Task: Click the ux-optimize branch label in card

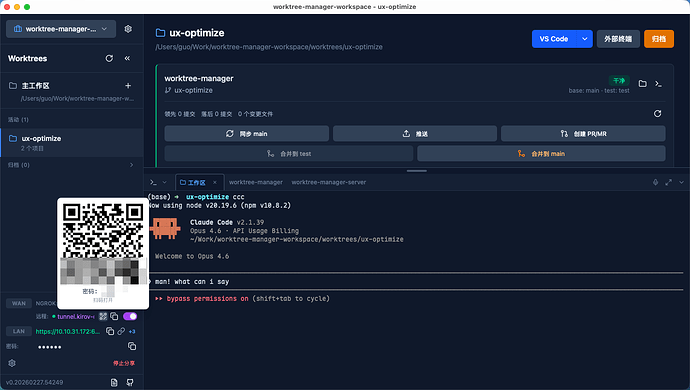Action: pos(193,90)
